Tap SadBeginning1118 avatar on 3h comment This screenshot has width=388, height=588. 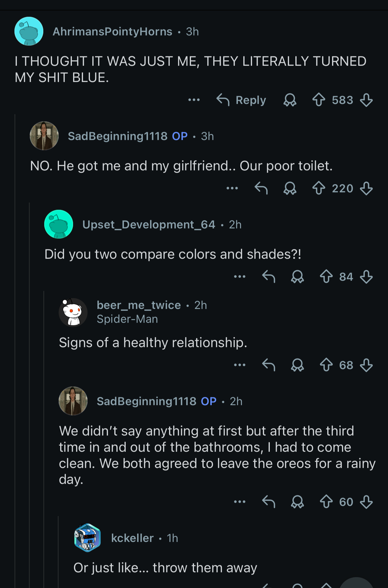(44, 136)
